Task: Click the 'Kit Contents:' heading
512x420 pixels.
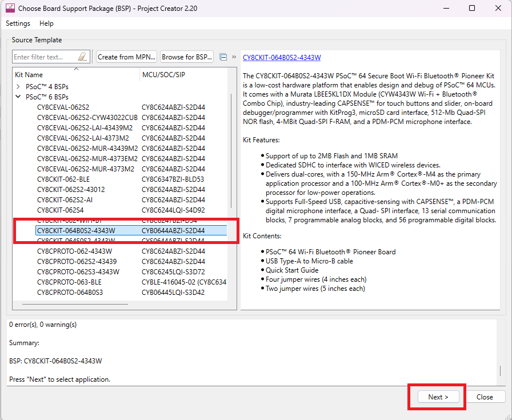Action: pos(262,236)
